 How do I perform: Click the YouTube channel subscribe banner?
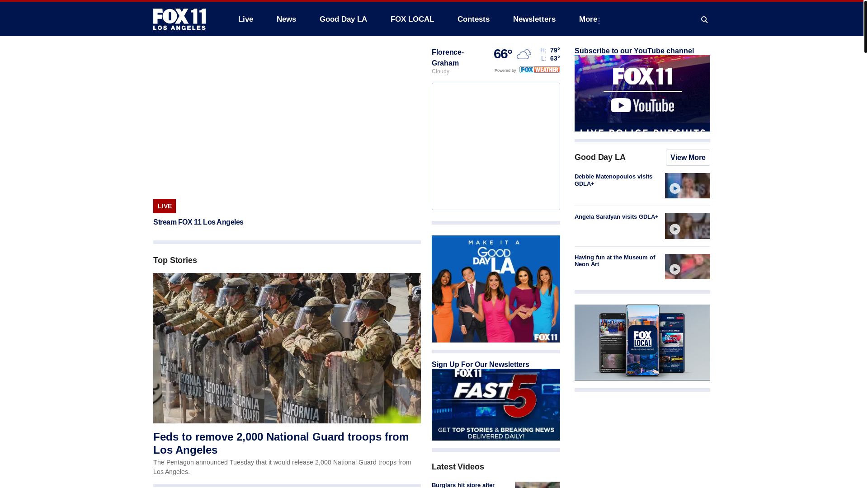642,93
